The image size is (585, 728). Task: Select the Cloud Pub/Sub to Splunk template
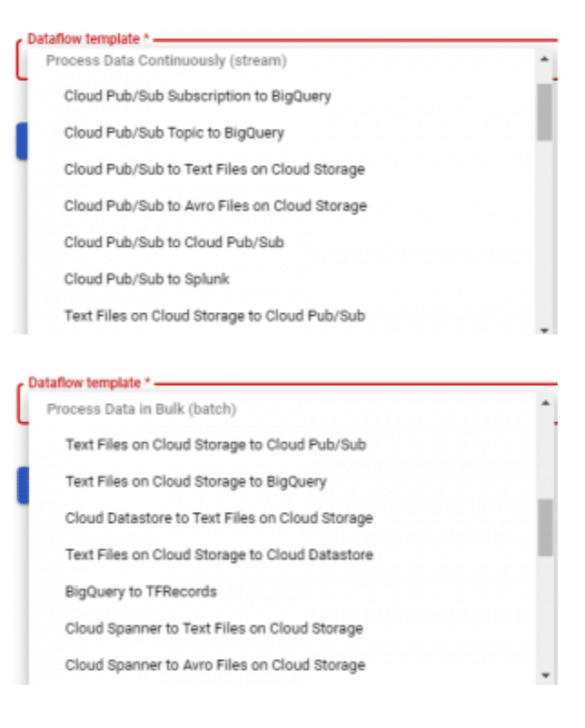pos(146,279)
